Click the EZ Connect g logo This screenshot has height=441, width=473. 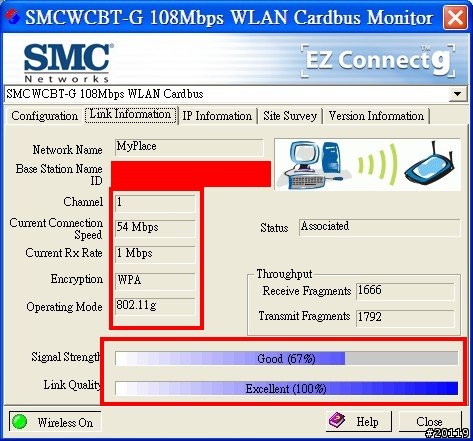[378, 60]
